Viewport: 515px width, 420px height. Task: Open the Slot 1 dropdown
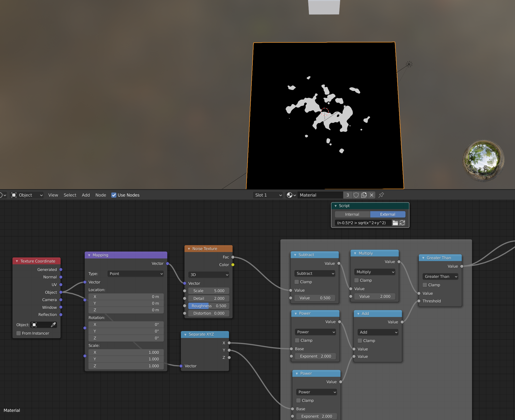[268, 195]
